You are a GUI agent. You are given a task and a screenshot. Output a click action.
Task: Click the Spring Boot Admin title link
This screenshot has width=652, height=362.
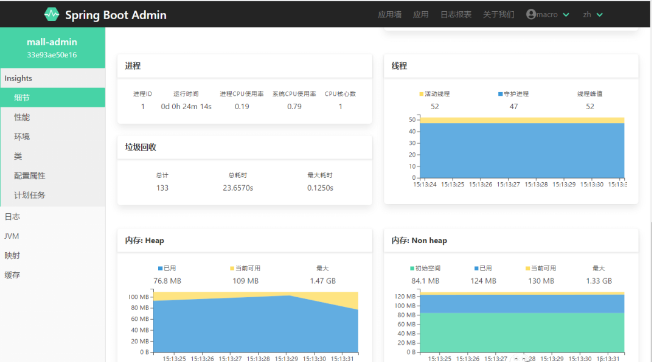point(116,15)
